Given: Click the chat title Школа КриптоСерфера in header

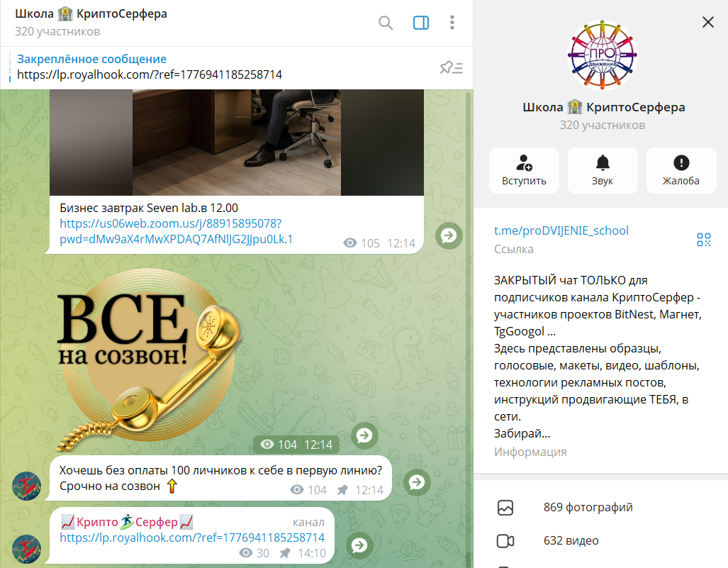Looking at the screenshot, I should tap(91, 14).
